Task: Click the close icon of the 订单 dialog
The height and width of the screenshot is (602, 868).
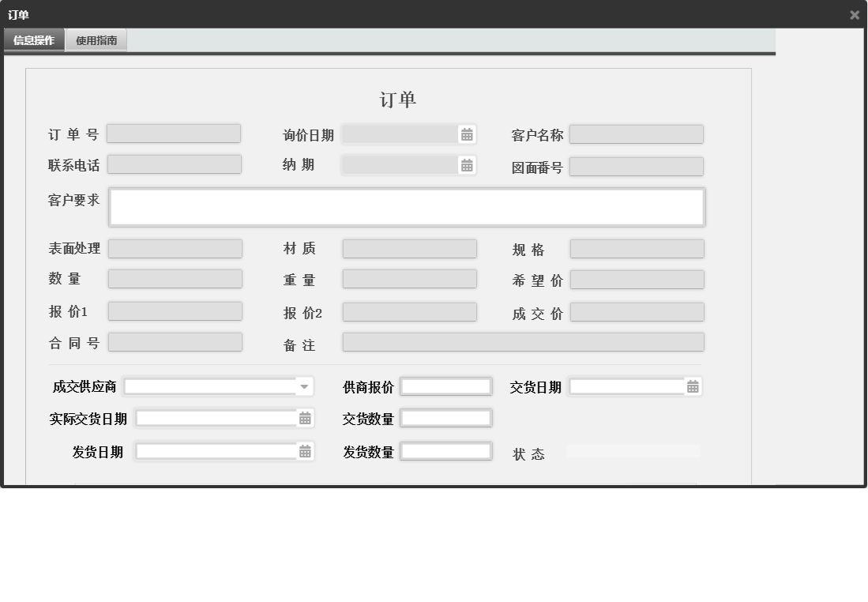Action: (854, 14)
